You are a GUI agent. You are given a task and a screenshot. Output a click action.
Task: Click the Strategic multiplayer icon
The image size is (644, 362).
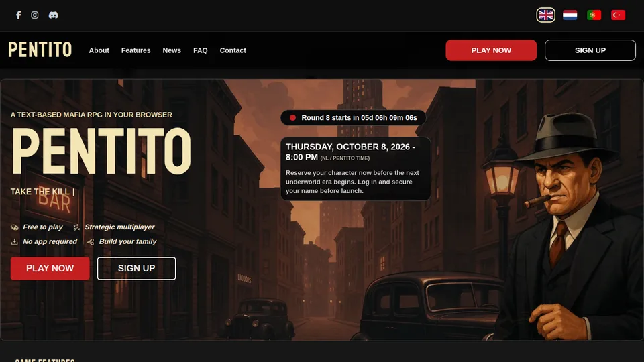point(76,227)
